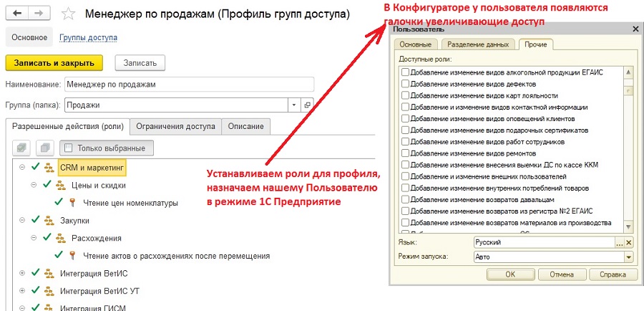Click the check all roles icon
This screenshot has width=644, height=311.
pos(22,148)
